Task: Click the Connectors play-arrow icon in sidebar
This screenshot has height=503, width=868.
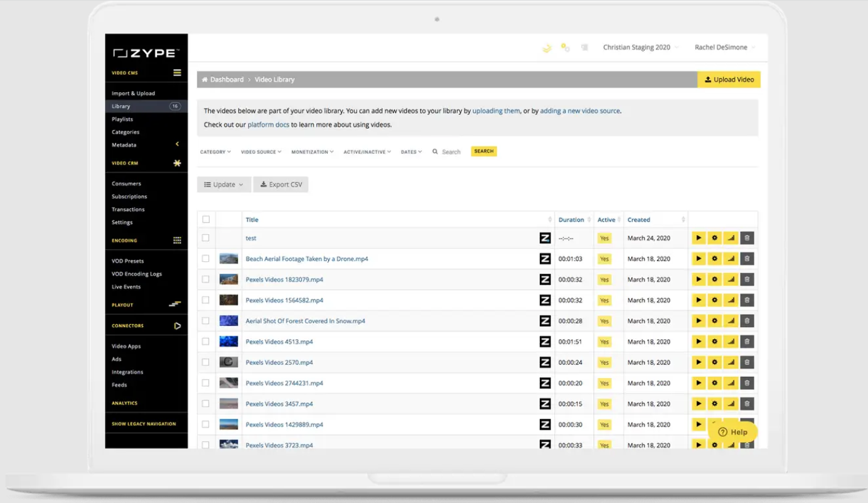Action: [177, 326]
